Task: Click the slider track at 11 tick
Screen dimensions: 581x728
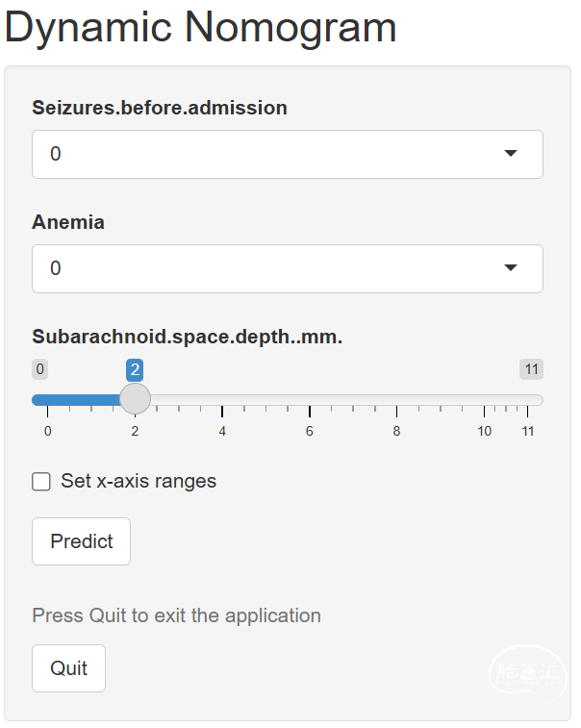Action: (x=527, y=400)
